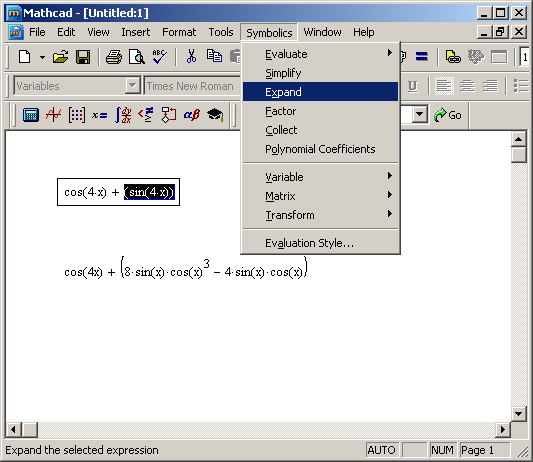Click the highlighted sin(4·x) term
533x462 pixels.
tap(149, 192)
